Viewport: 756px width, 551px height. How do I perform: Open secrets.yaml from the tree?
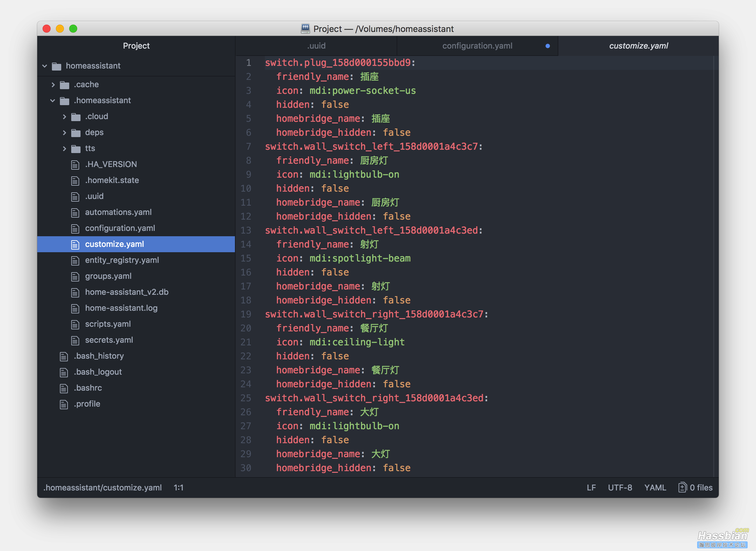click(x=109, y=340)
